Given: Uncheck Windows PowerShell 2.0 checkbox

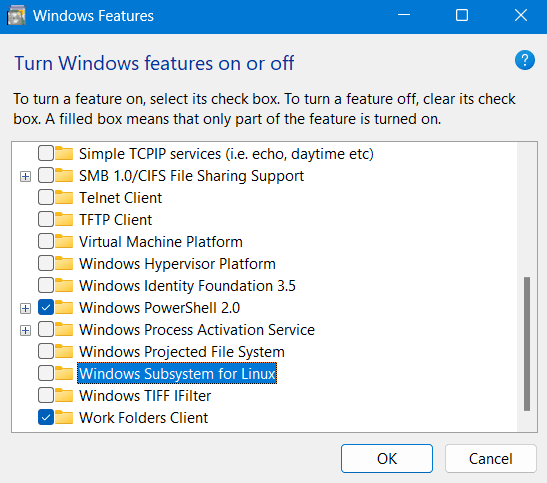Looking at the screenshot, I should pos(46,307).
